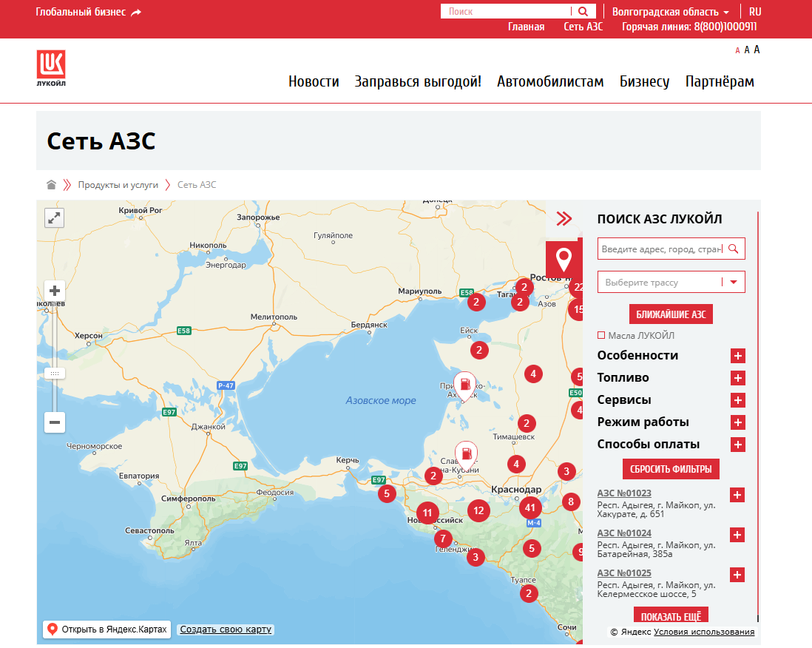Zoom out the map with minus button
Image resolution: width=812 pixels, height=648 pixels.
(55, 422)
